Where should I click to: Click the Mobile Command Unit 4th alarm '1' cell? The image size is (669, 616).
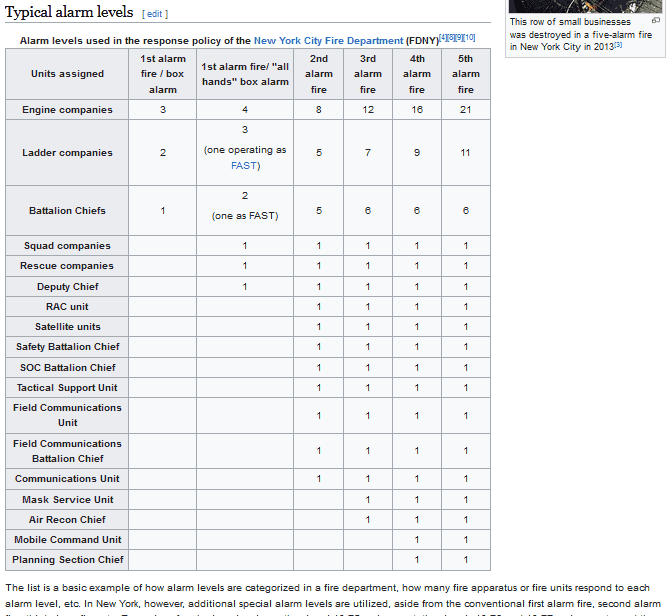pos(417,540)
